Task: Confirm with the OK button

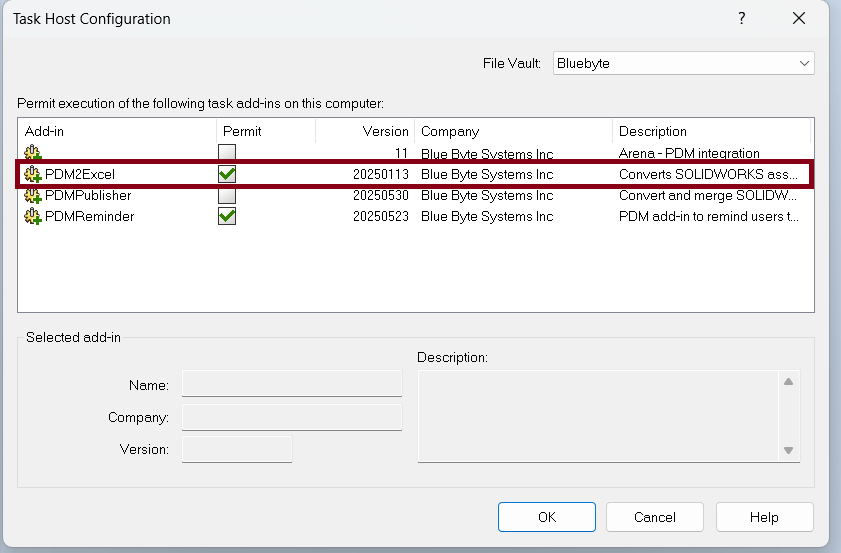Action: coord(547,517)
